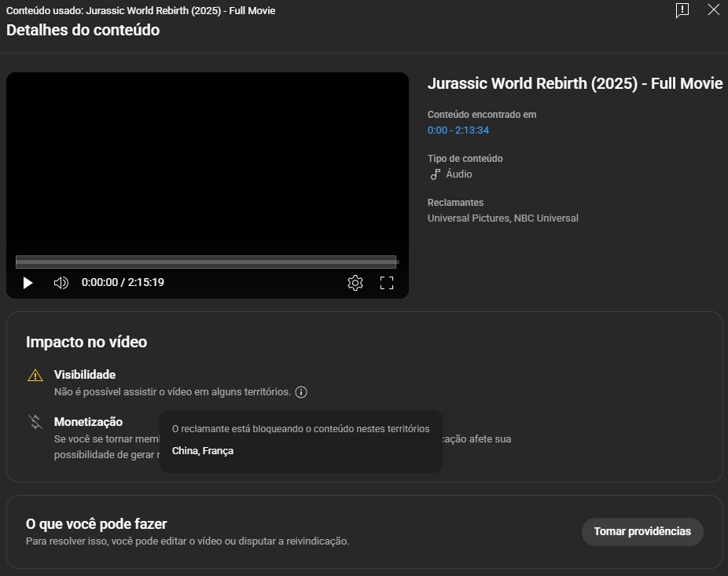Select the 'Jurassic World Rebirth (2025) - Full Movie' title
Image resolution: width=728 pixels, height=576 pixels.
[x=575, y=83]
